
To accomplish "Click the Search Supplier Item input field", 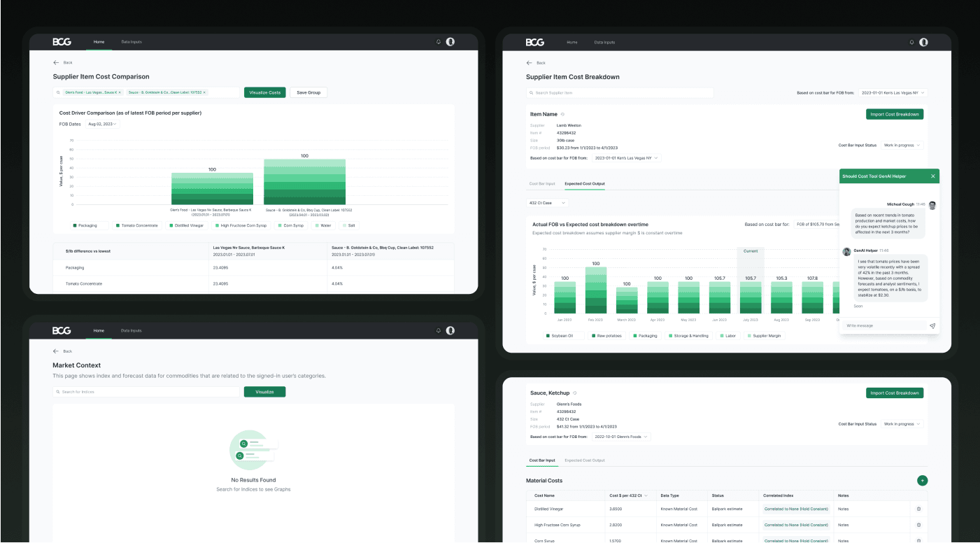I will tap(620, 93).
